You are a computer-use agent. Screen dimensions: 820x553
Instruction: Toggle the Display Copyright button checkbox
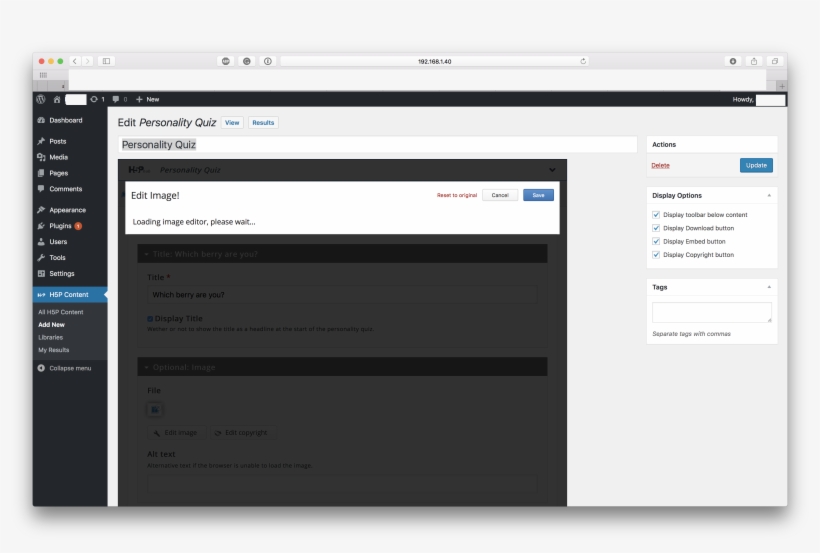click(x=656, y=255)
